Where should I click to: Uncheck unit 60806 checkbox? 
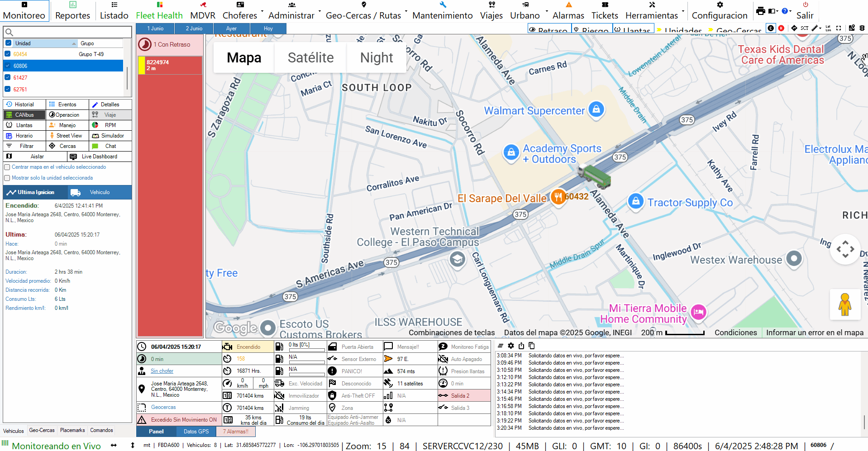coord(7,66)
